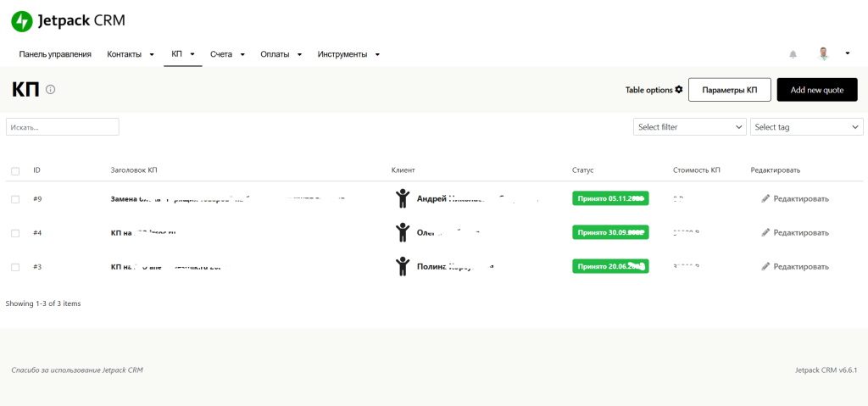
Task: Click the Jetpack CRM v6.6.1 version text
Action: pos(826,370)
